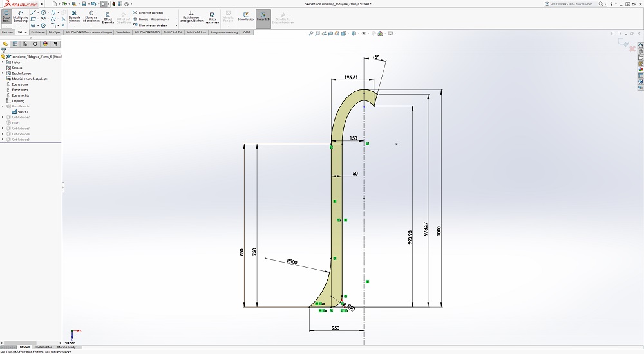Click the New document icon
The width and height of the screenshot is (644, 354).
(54, 4)
